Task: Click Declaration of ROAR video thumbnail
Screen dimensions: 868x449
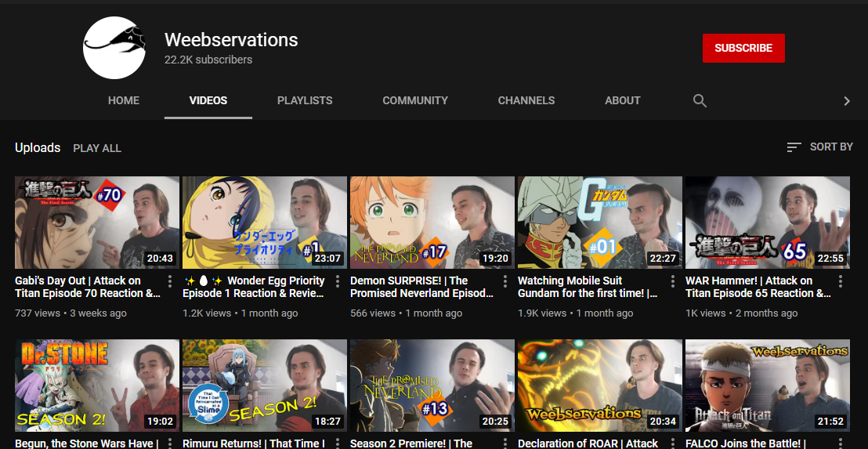Action: 600,386
